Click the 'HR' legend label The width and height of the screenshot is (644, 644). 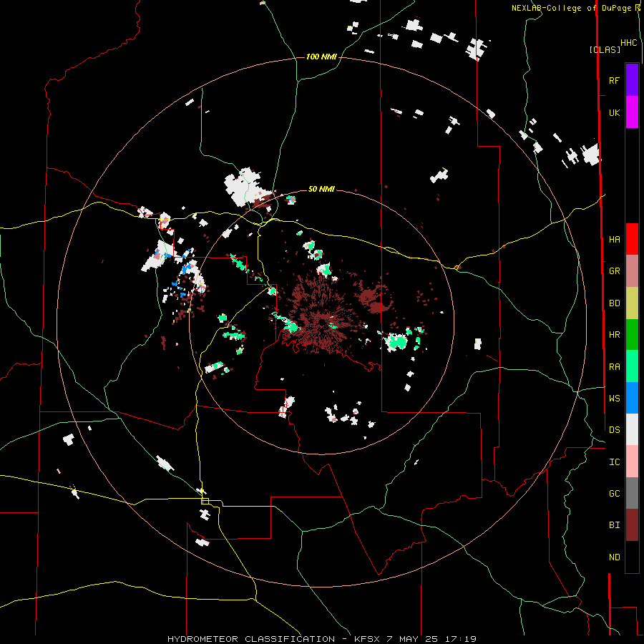point(614,335)
